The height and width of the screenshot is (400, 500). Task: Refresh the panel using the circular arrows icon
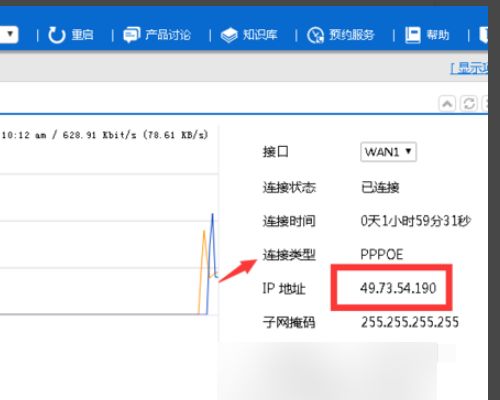[x=469, y=104]
